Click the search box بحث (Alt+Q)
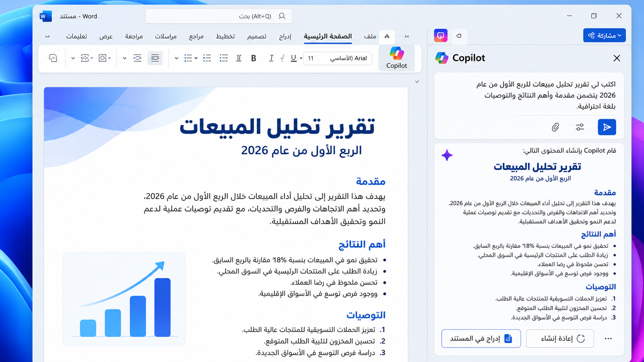Viewport: 644px width, 362px height. point(219,16)
